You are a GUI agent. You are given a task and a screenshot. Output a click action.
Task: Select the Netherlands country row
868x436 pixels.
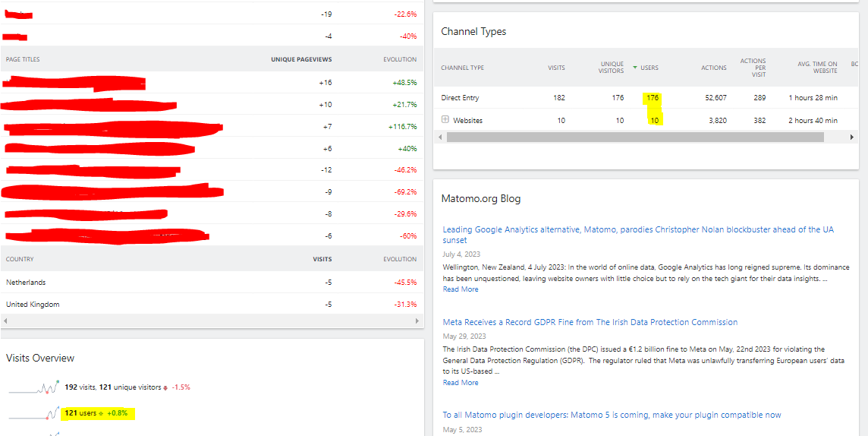pos(212,282)
